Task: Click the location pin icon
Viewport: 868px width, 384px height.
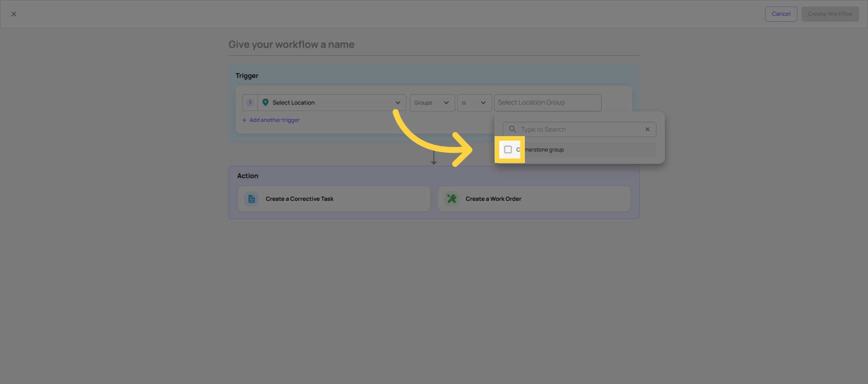Action: click(x=265, y=103)
